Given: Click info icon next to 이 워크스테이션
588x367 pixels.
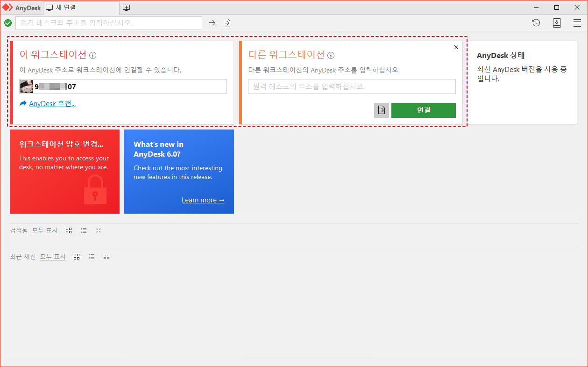Looking at the screenshot, I should click(x=92, y=56).
